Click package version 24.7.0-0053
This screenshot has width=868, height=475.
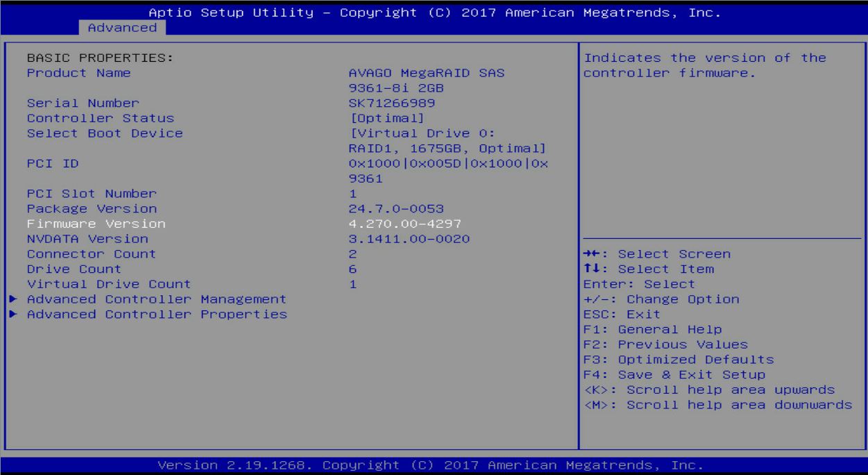point(395,208)
